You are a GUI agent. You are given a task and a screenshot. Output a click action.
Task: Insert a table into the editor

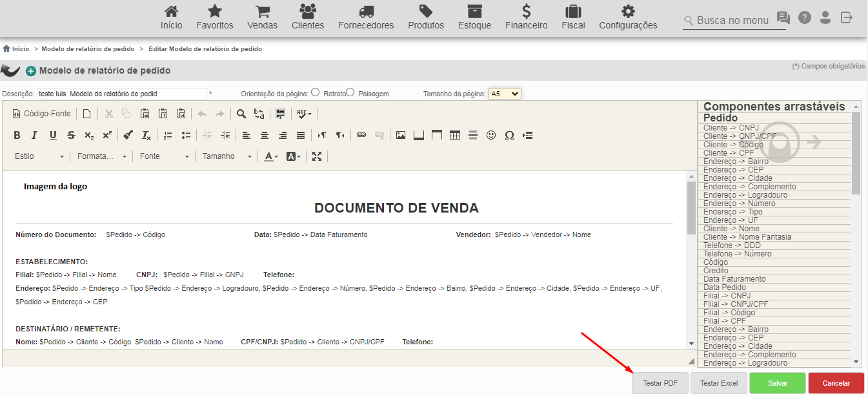pos(455,135)
